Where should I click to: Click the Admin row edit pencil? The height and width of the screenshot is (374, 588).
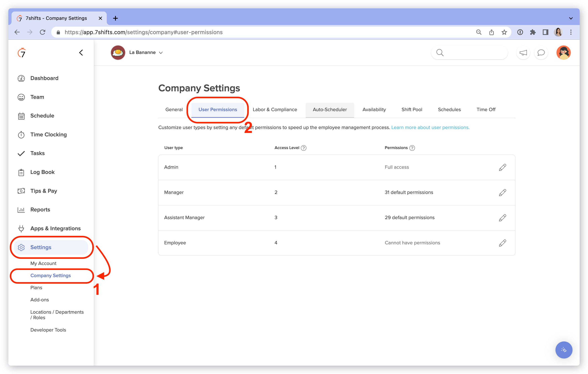502,167
